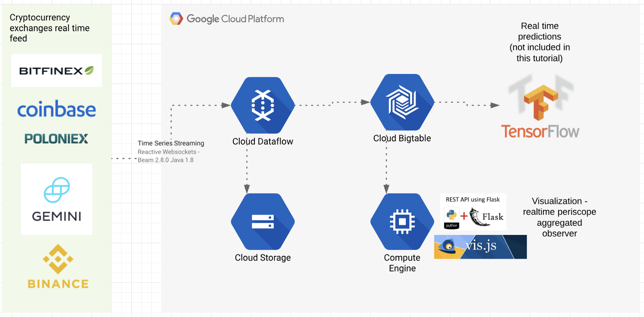The image size is (644, 317).
Task: Select the Poloniex logo
Action: click(x=56, y=139)
